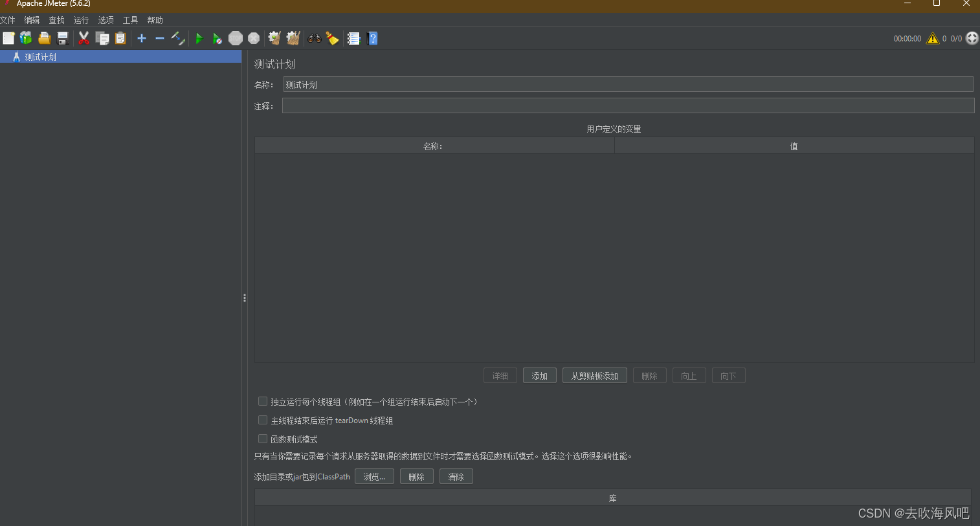980x526 pixels.
Task: Click the 从剪贴板添加 button
Action: click(594, 375)
